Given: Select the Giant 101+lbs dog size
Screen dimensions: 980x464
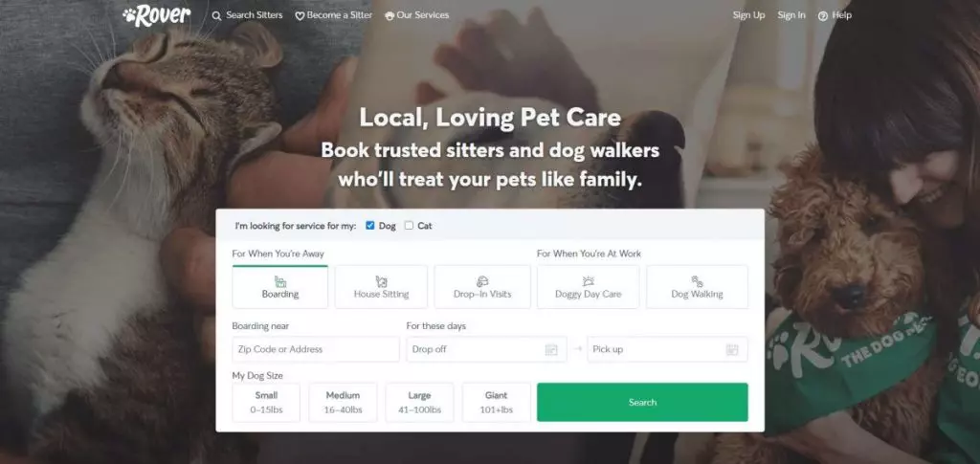Looking at the screenshot, I should click(x=497, y=402).
